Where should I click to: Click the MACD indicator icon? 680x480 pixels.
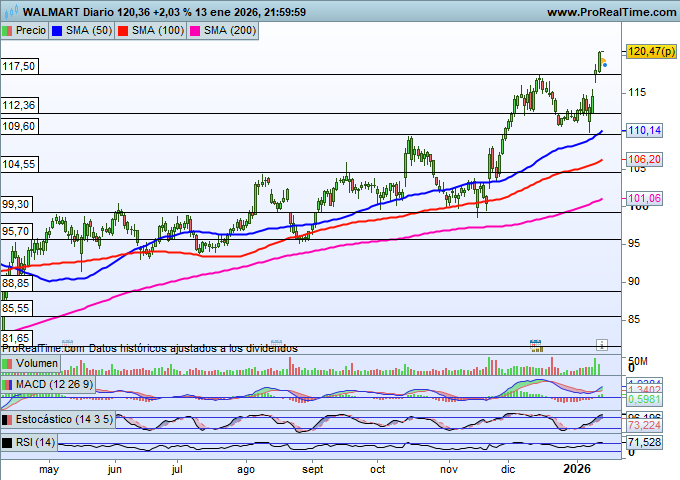[x=8, y=385]
